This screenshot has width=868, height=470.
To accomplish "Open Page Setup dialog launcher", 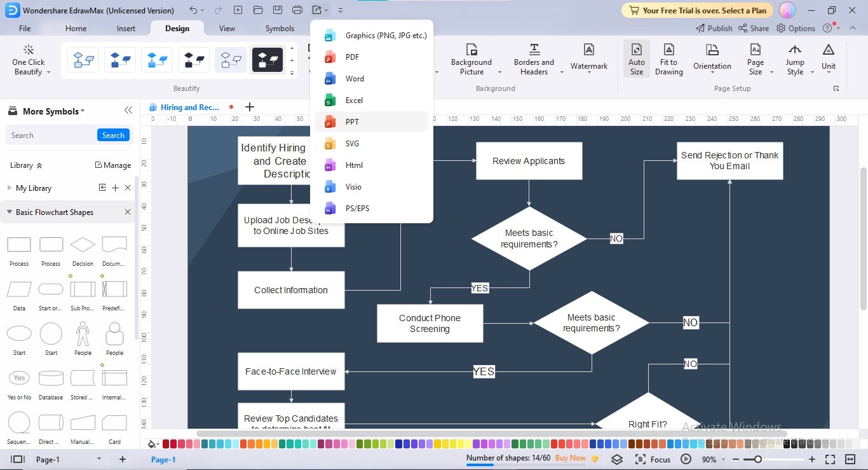I will (836, 88).
